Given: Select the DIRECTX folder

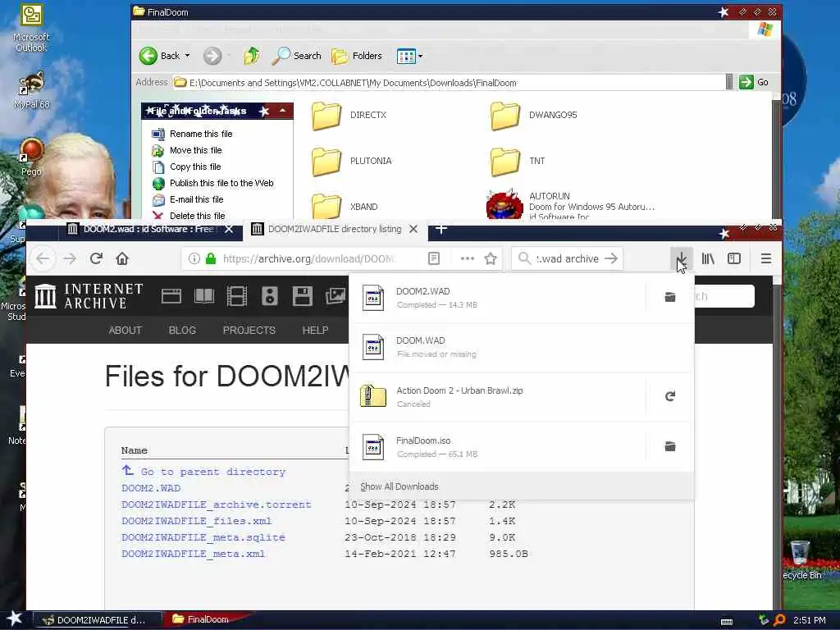Looking at the screenshot, I should tap(349, 115).
